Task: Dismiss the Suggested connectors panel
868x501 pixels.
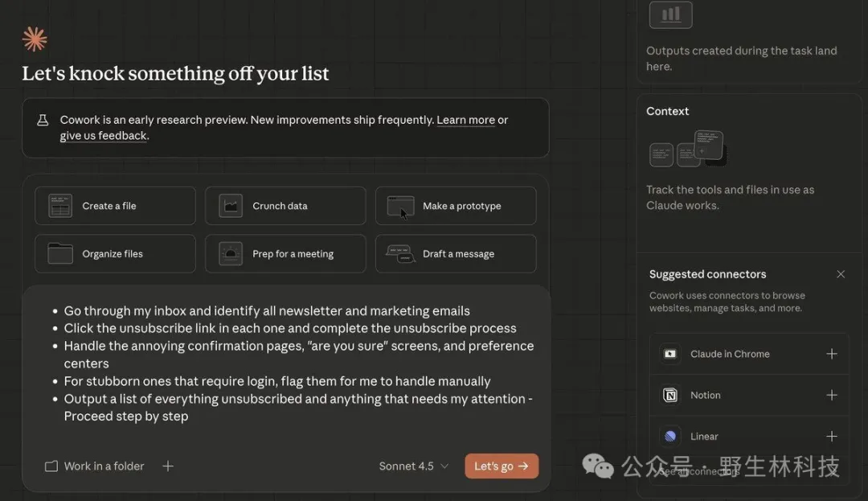Action: click(841, 274)
